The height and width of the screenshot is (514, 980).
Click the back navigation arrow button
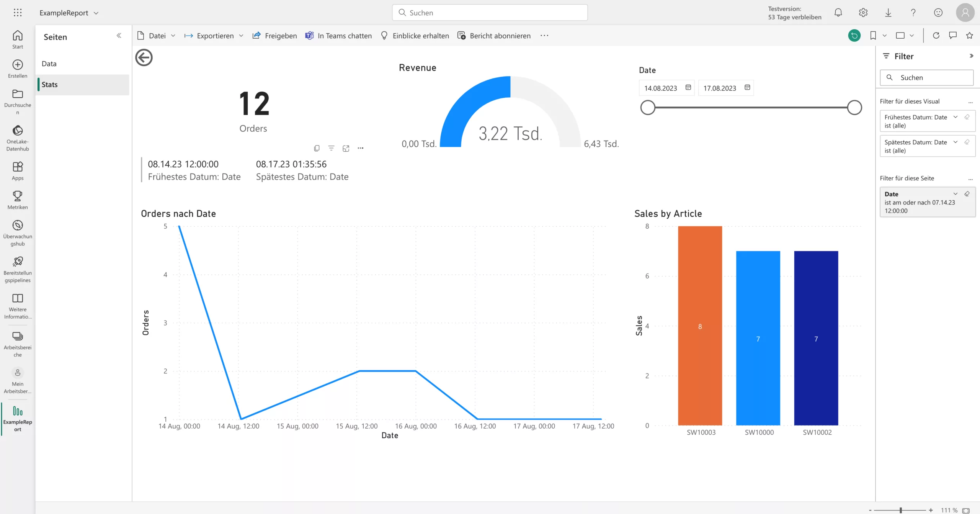(144, 58)
